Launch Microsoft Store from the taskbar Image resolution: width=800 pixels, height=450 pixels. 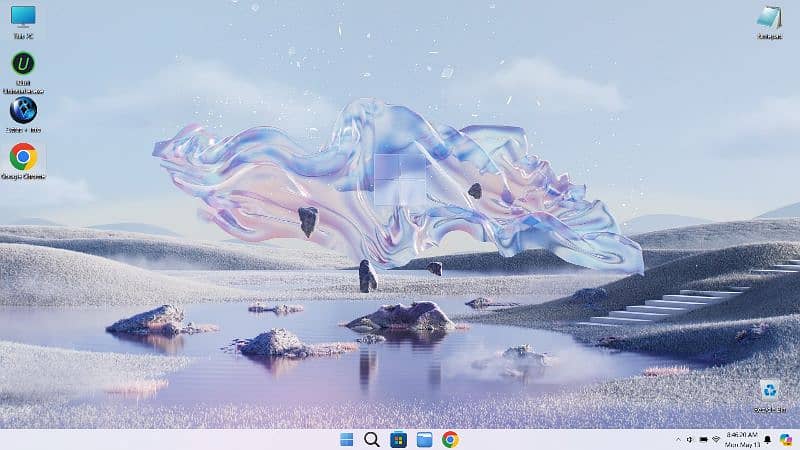[x=398, y=439]
